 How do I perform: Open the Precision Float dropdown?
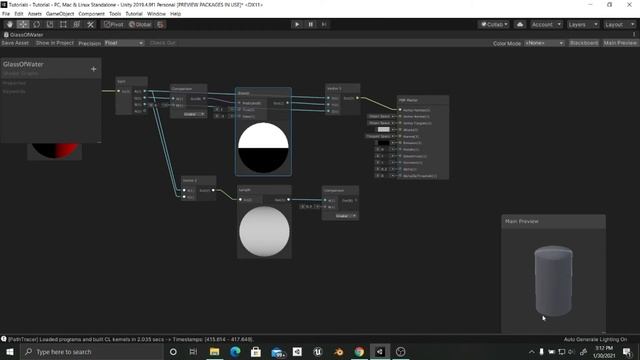pyautogui.click(x=123, y=43)
